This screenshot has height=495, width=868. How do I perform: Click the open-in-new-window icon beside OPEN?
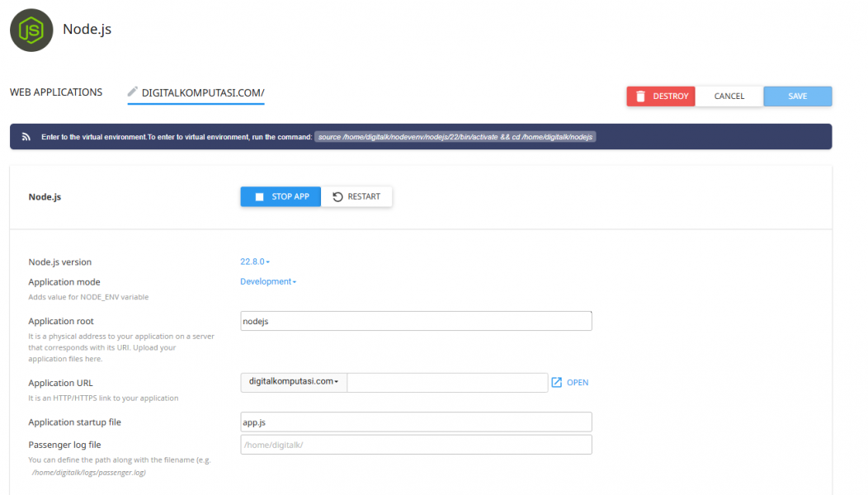556,383
